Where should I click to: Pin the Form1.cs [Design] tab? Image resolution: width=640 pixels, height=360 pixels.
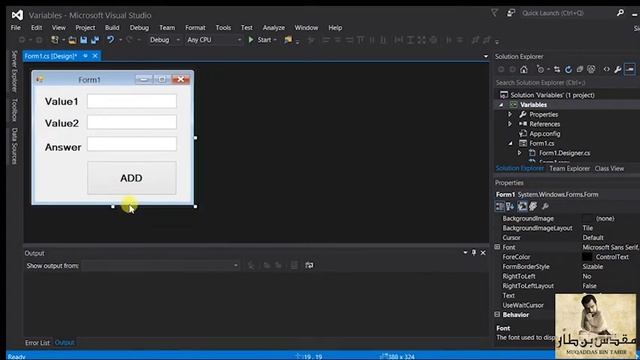[85, 56]
